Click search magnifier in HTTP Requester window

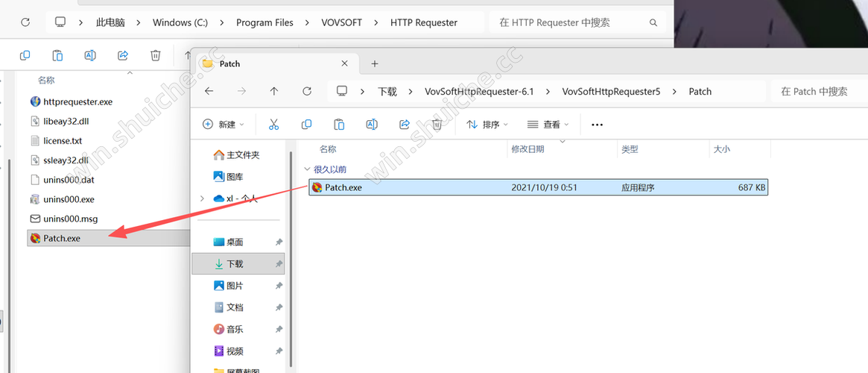[653, 22]
